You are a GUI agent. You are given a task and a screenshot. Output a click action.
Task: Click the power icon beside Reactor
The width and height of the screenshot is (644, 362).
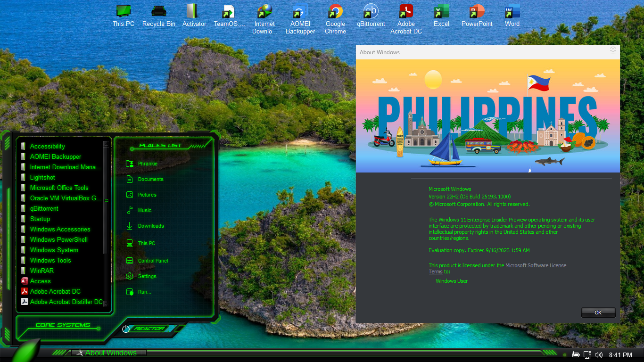[126, 329]
